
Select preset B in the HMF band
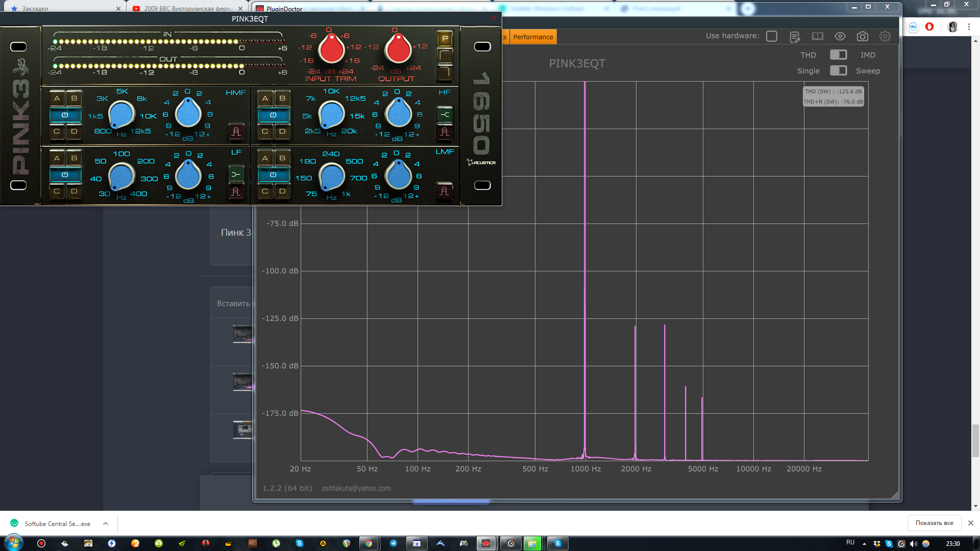coord(74,98)
